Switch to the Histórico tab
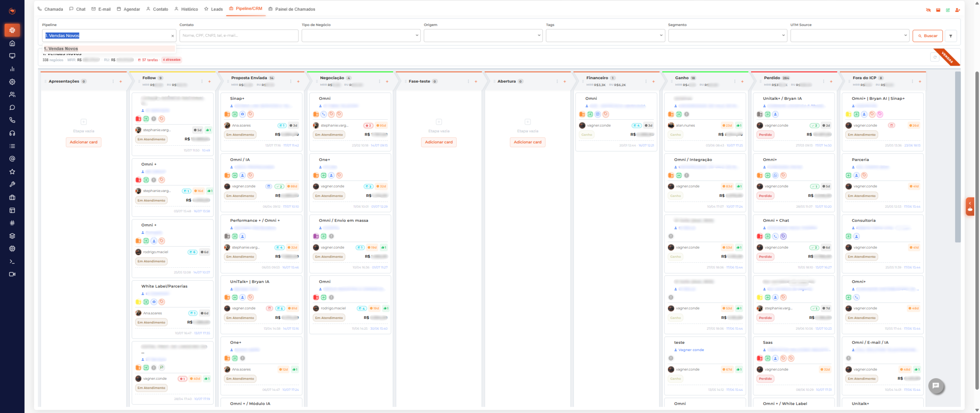 click(186, 9)
